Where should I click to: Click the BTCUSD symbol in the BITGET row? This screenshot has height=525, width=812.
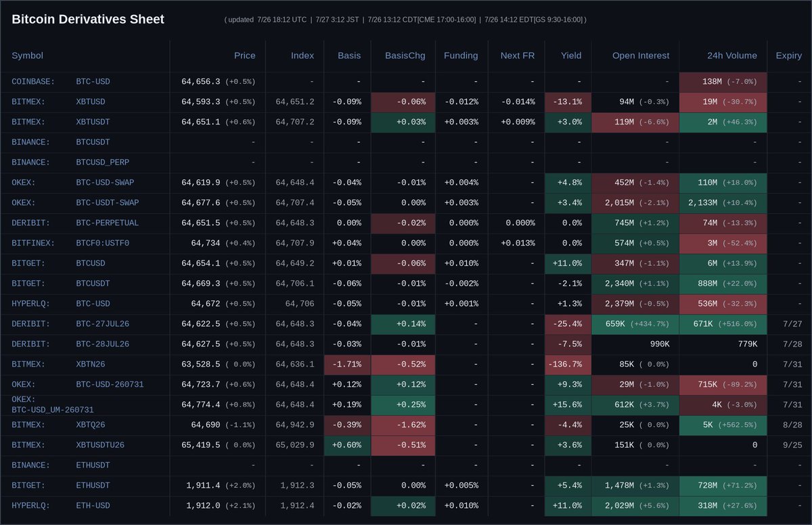click(x=91, y=264)
